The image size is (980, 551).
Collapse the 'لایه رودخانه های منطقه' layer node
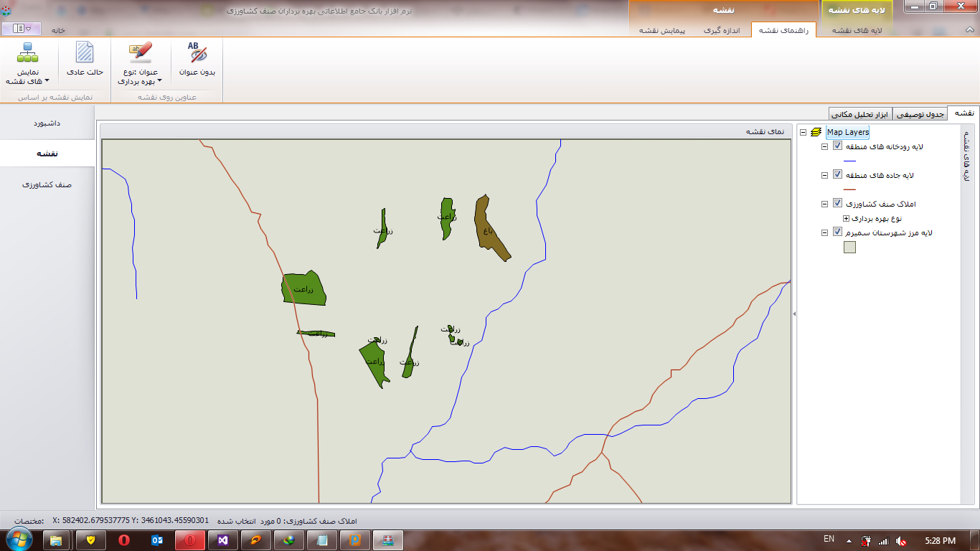click(x=825, y=146)
